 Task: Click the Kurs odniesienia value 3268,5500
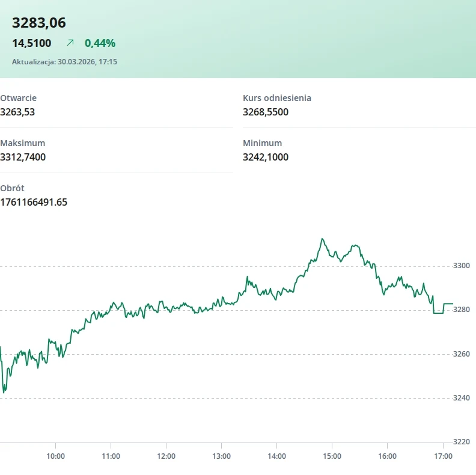(x=266, y=112)
